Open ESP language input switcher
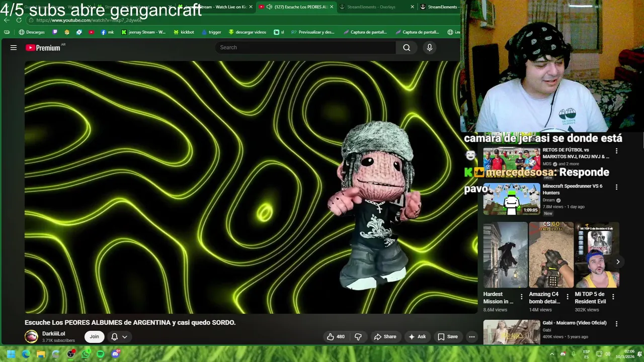Viewport: 644px width, 362px height. (587, 354)
